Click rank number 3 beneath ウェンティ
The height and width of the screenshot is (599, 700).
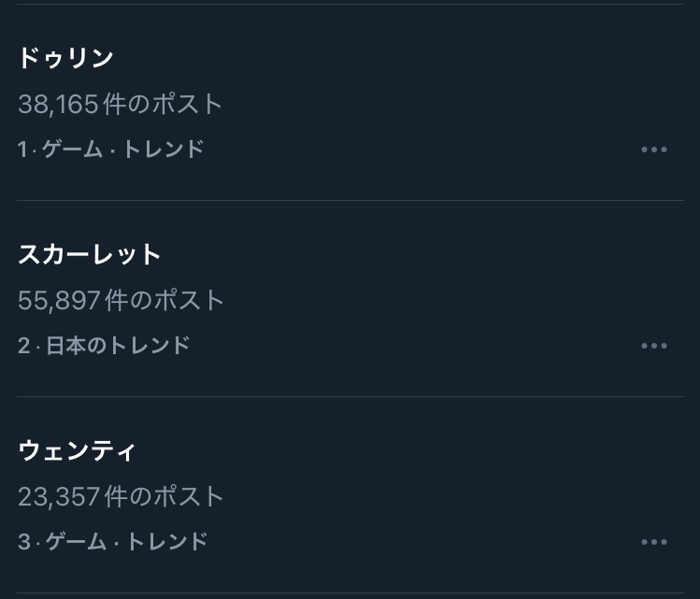[x=23, y=542]
